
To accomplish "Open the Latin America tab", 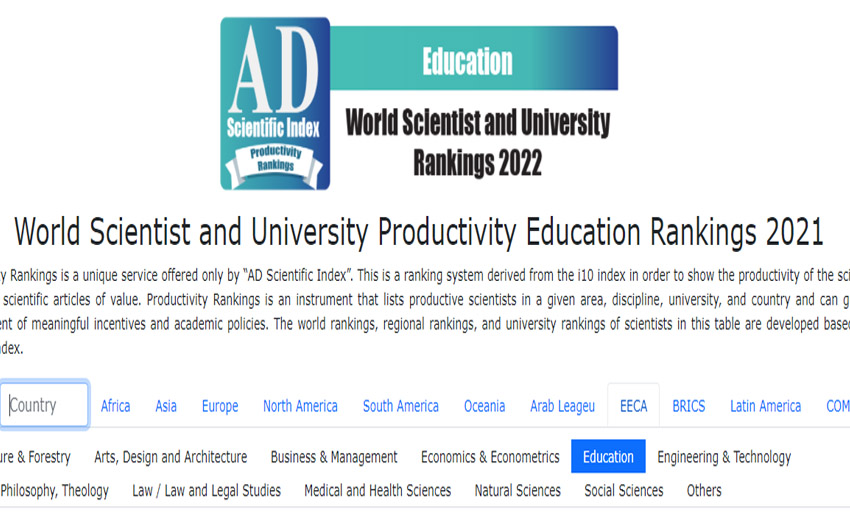I will 765,406.
